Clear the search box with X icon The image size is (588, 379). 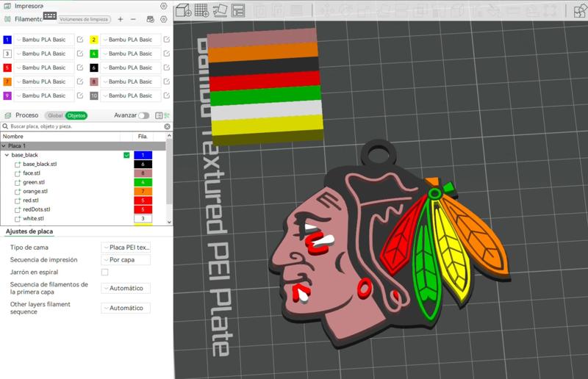click(168, 126)
